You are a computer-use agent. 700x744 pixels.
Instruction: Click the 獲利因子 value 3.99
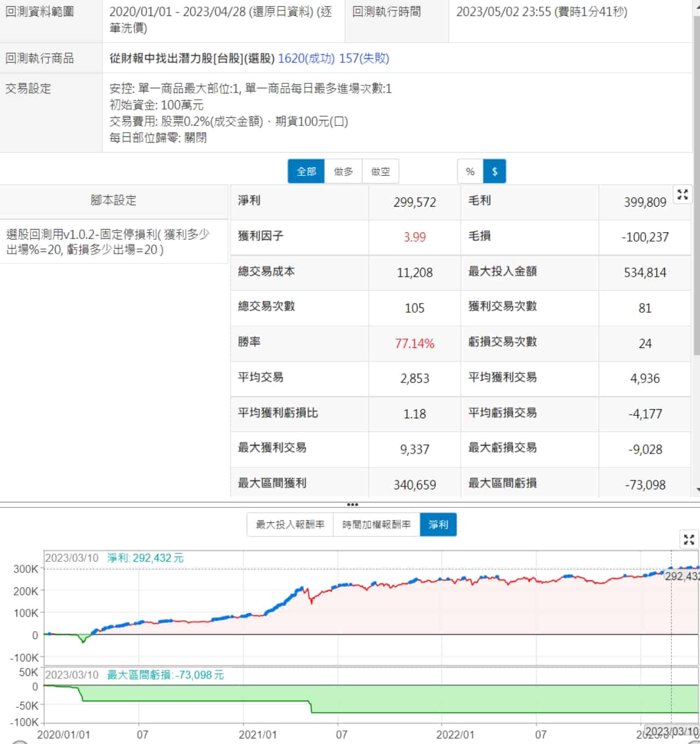(414, 237)
